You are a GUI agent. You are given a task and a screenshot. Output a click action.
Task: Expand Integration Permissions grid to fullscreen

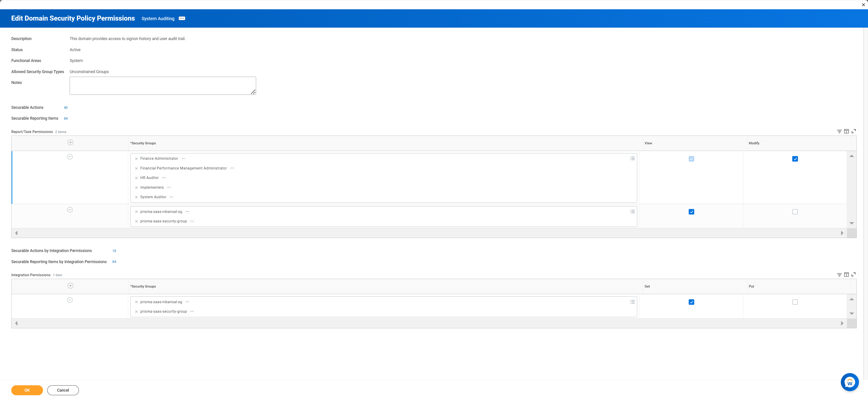854,274
